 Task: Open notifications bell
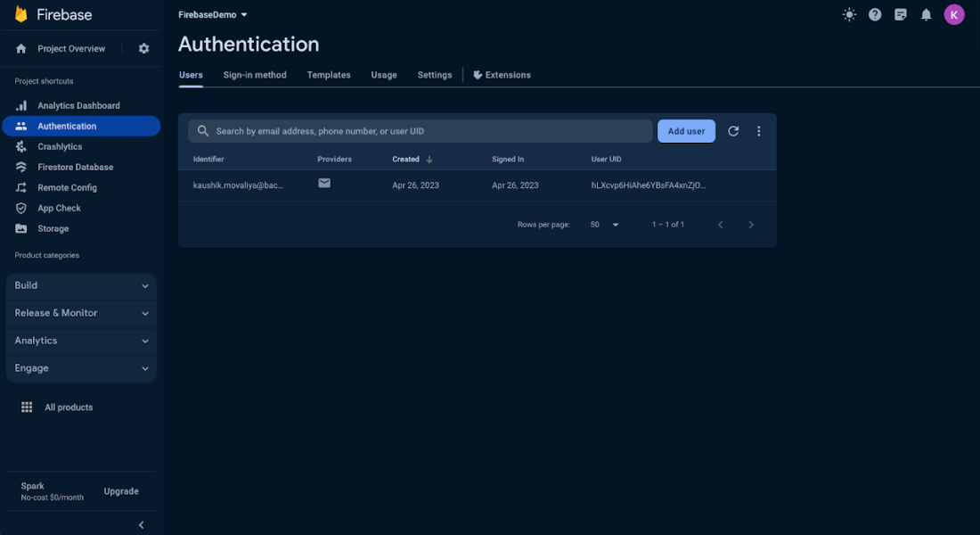point(927,14)
